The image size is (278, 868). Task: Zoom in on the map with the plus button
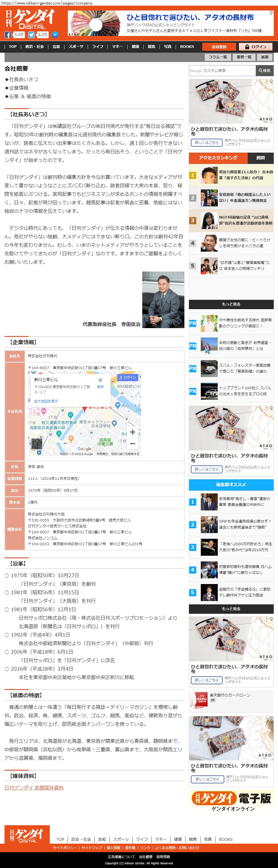[133, 432]
